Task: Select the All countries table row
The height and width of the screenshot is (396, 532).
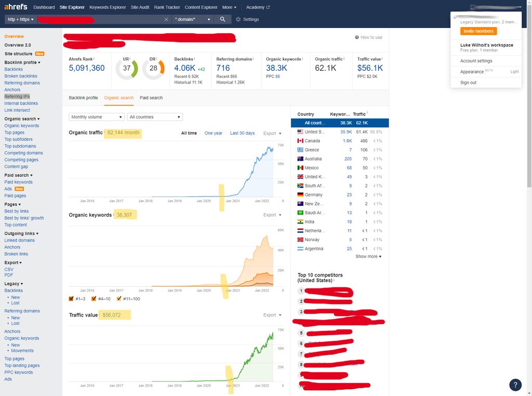Action: 340,123
